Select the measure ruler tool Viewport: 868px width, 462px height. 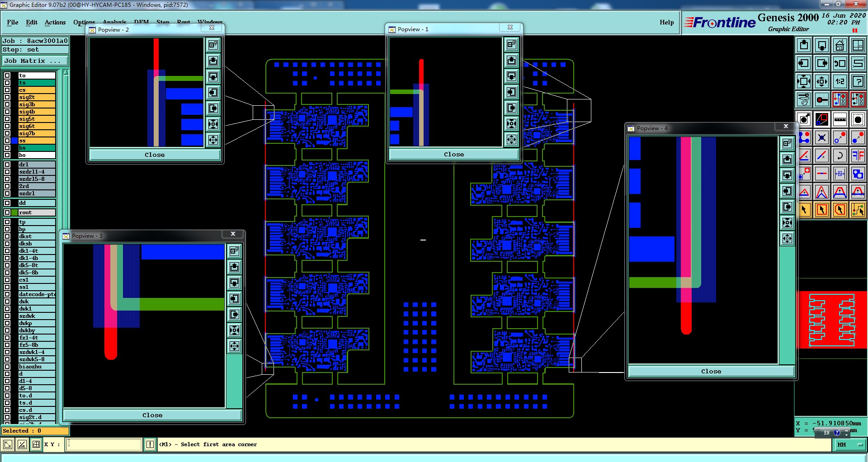tap(840, 119)
